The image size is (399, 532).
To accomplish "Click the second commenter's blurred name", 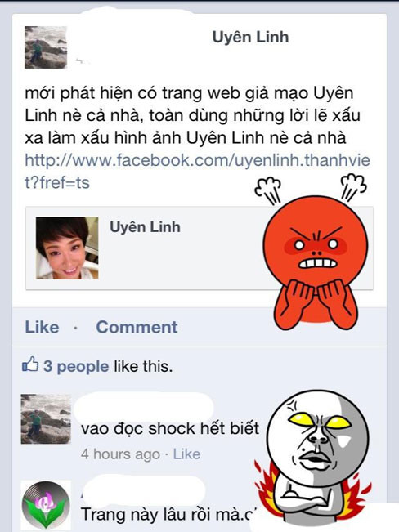I will [x=142, y=490].
